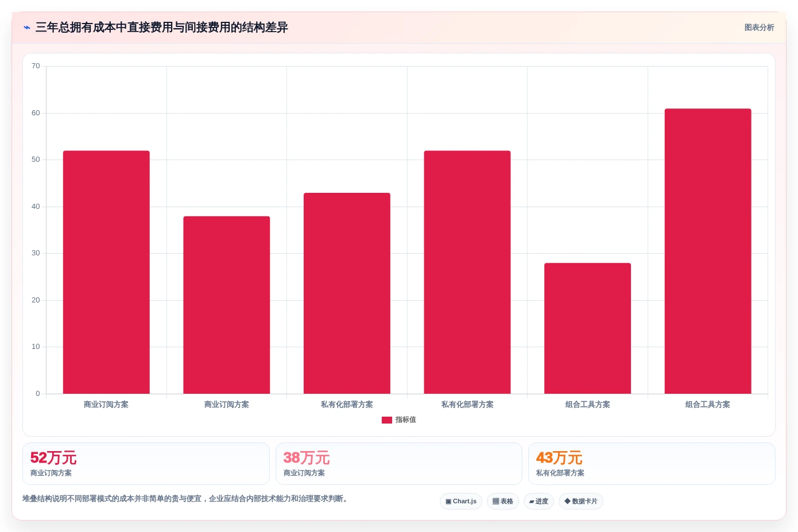
Task: Click the 私有化部署方案 label under 43万元
Action: point(560,473)
